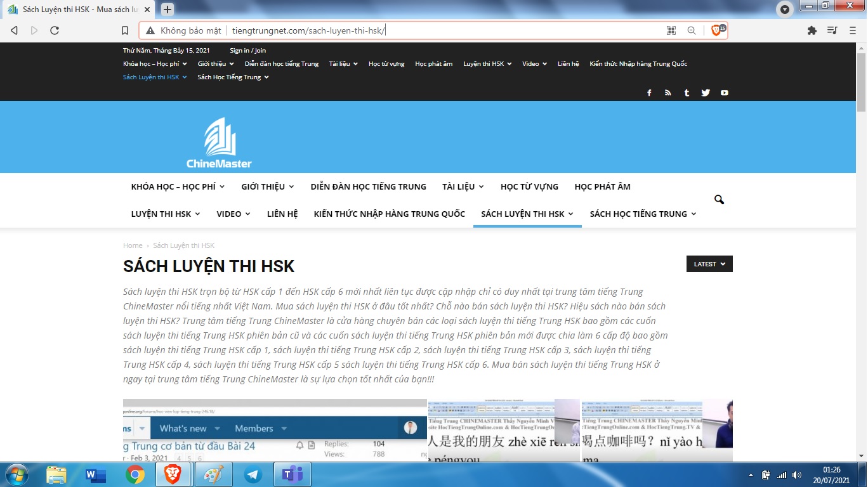This screenshot has width=868, height=487.
Task: Open Telegram from taskbar
Action: pyautogui.click(x=253, y=474)
